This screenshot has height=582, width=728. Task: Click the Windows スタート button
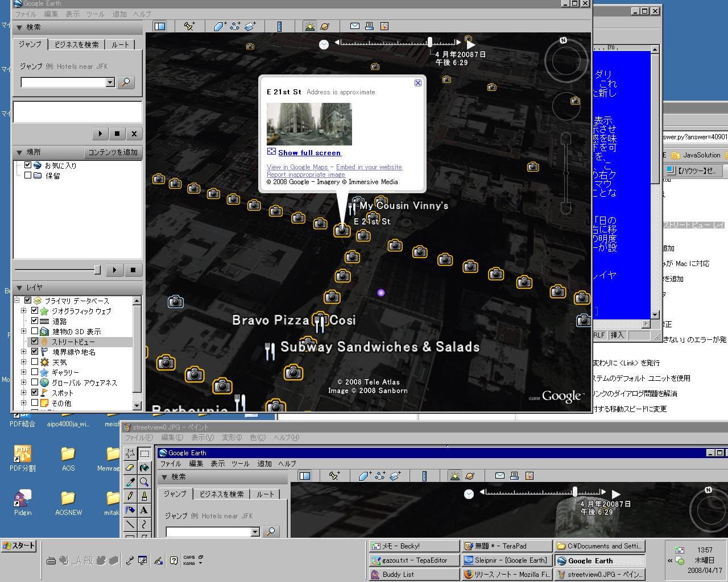tap(19, 546)
